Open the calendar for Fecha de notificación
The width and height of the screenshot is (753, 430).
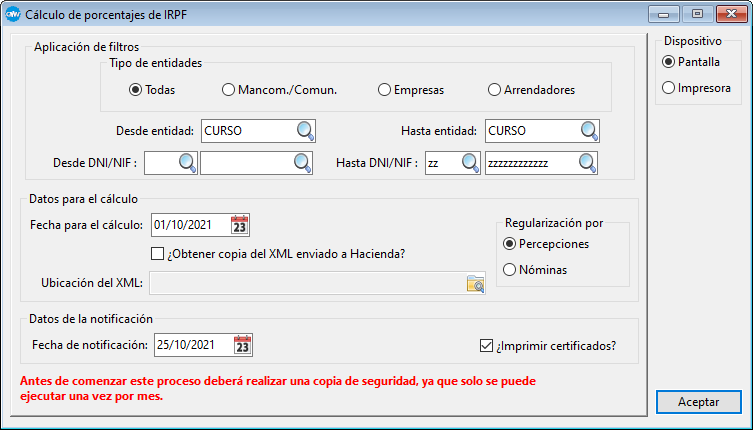point(242,345)
